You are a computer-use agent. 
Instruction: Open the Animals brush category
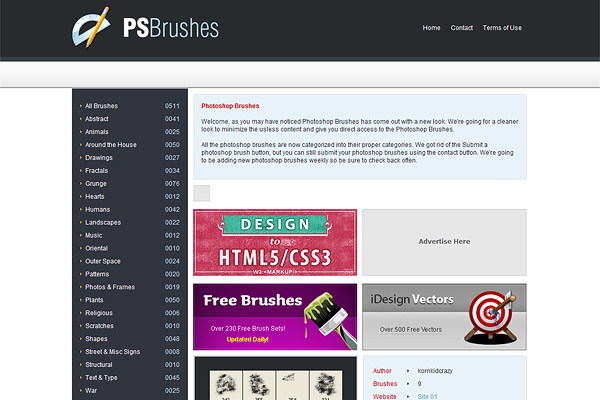pos(97,132)
